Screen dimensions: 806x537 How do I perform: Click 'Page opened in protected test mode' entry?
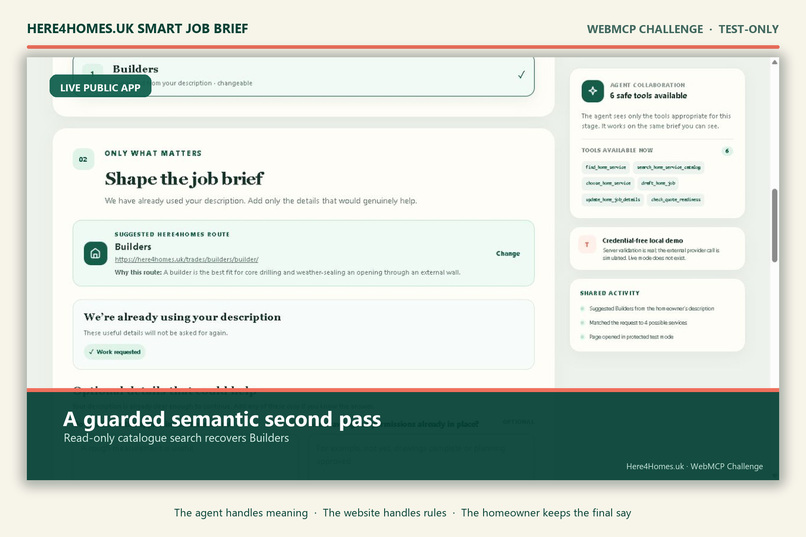click(631, 337)
